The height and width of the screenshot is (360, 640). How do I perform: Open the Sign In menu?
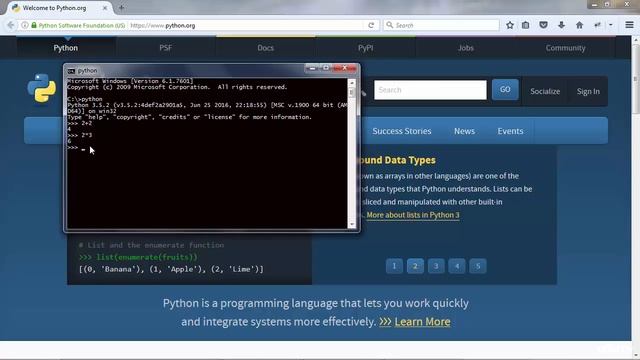588,91
